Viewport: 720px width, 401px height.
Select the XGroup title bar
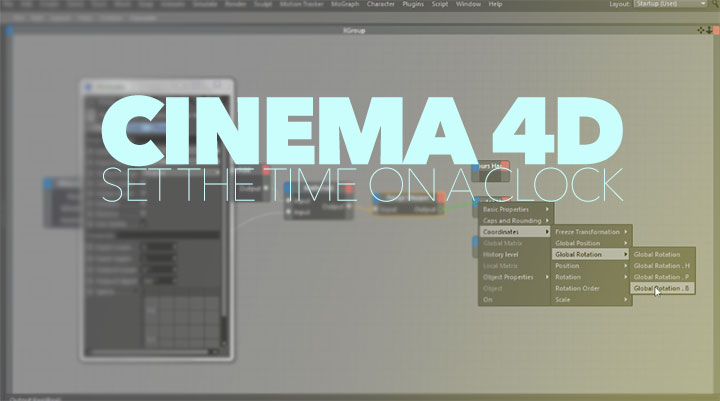354,30
